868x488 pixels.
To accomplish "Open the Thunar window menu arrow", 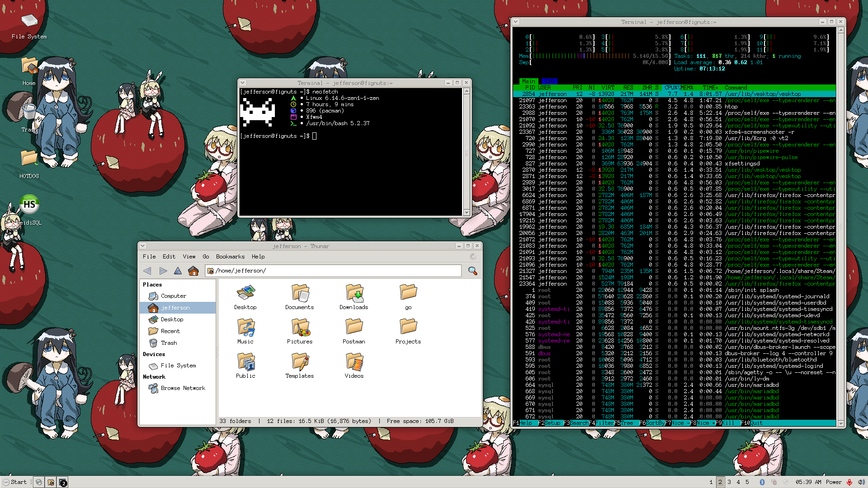I will click(142, 246).
